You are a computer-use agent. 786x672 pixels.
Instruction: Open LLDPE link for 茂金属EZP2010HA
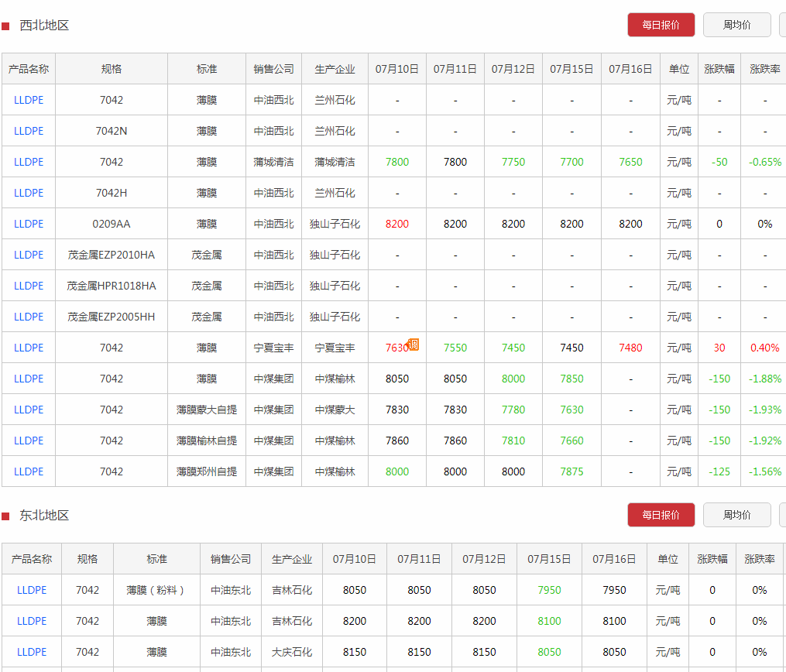click(29, 255)
